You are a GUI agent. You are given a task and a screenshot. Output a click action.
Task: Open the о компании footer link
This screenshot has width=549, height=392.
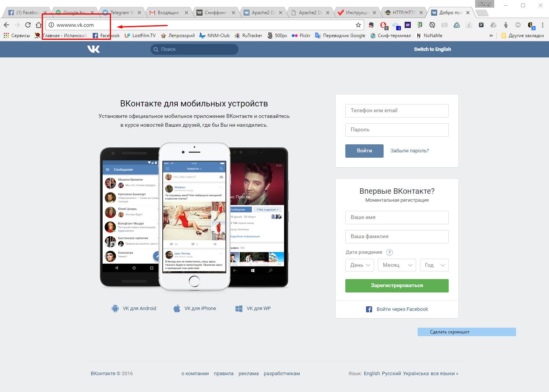(x=195, y=374)
